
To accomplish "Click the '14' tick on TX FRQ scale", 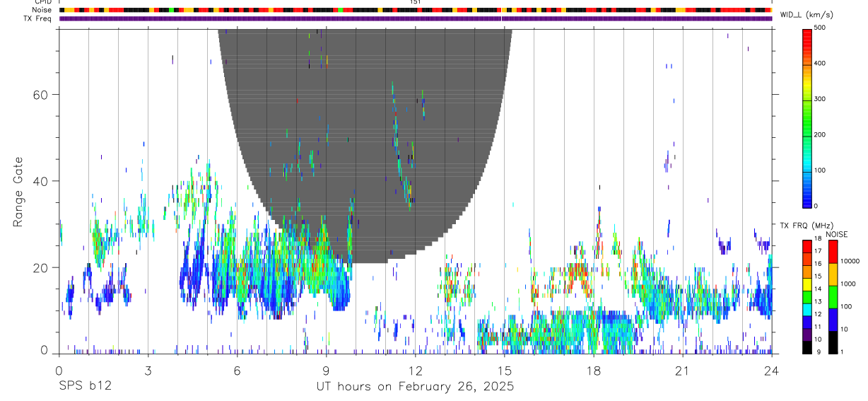I will (x=818, y=289).
